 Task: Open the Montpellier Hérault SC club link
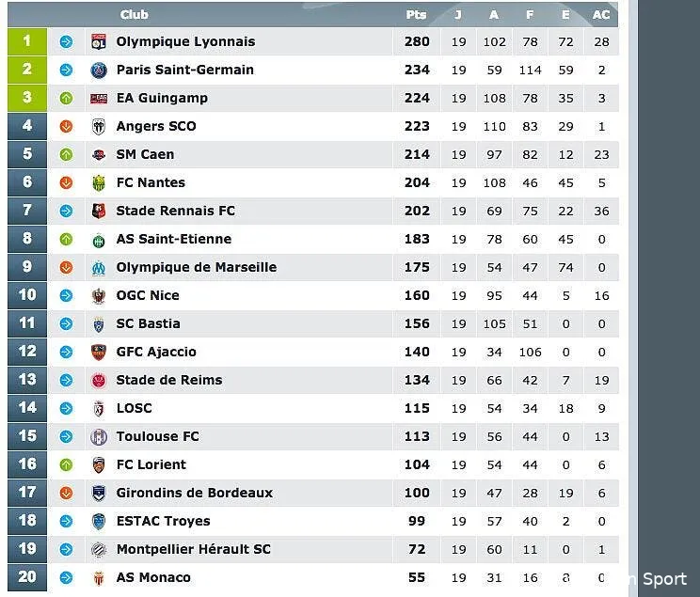[x=193, y=549]
